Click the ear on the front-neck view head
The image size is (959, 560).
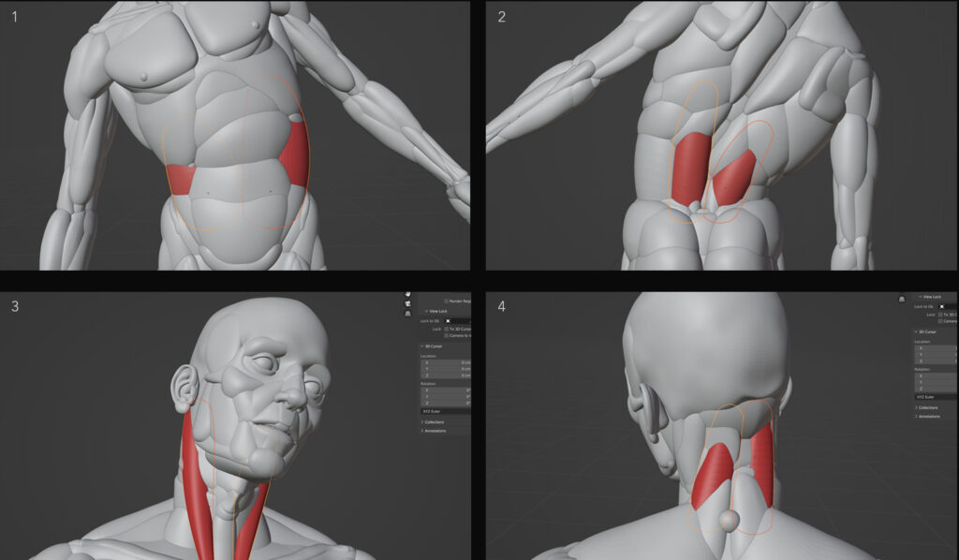pyautogui.click(x=184, y=389)
